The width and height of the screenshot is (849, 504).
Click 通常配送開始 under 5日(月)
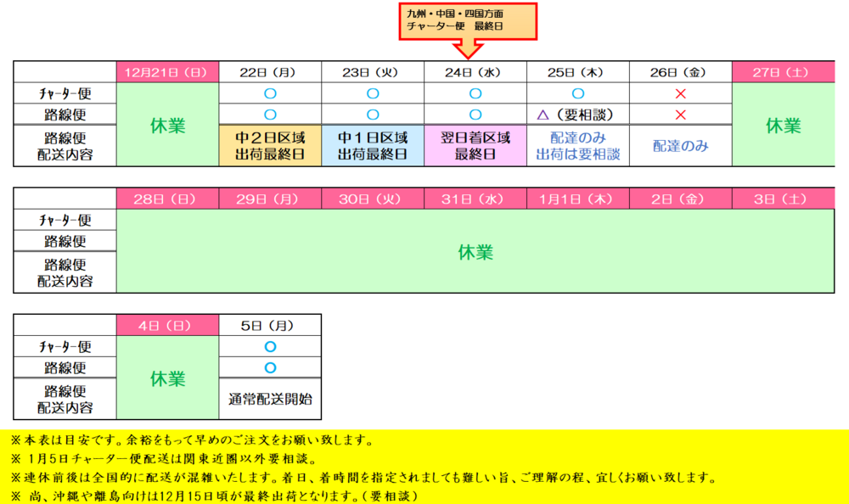[x=270, y=397]
